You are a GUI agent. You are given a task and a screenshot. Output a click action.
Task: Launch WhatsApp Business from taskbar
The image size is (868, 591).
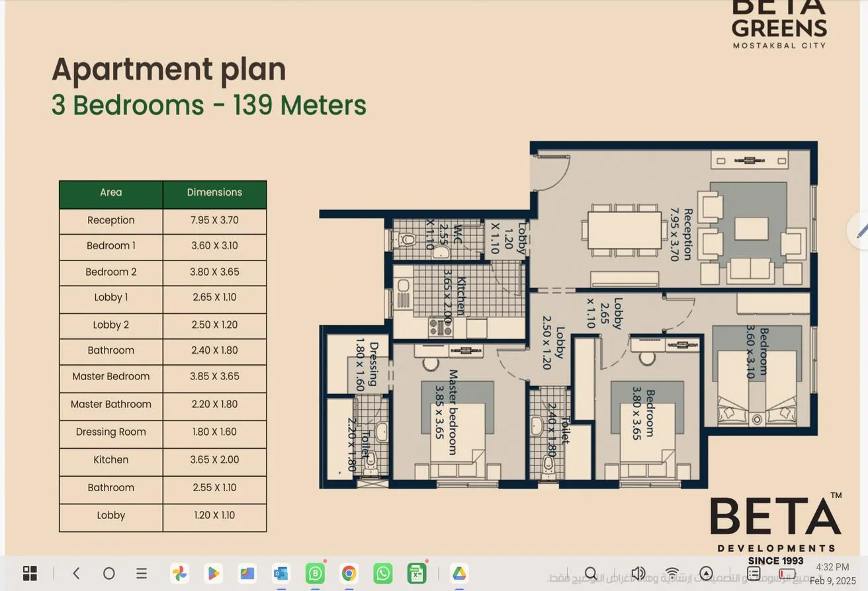point(315,573)
